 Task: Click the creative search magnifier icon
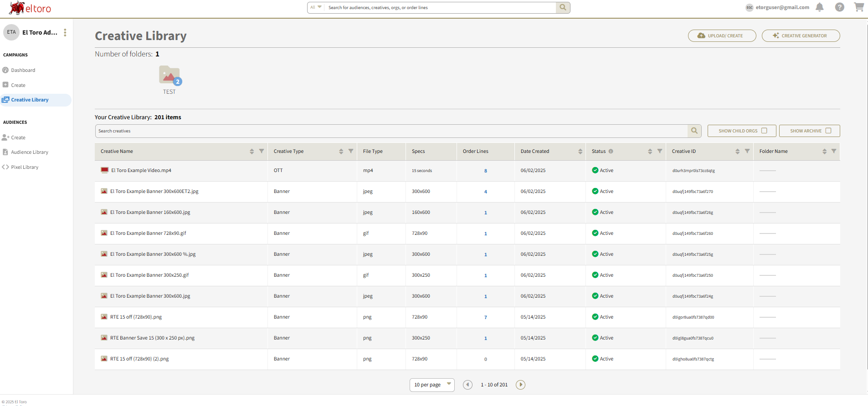pos(694,131)
